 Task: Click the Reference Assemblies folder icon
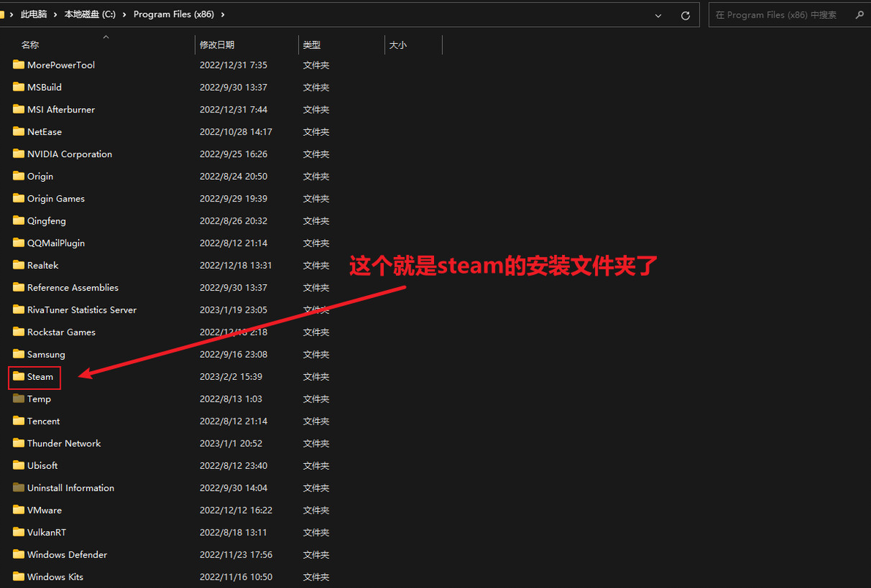tap(18, 287)
